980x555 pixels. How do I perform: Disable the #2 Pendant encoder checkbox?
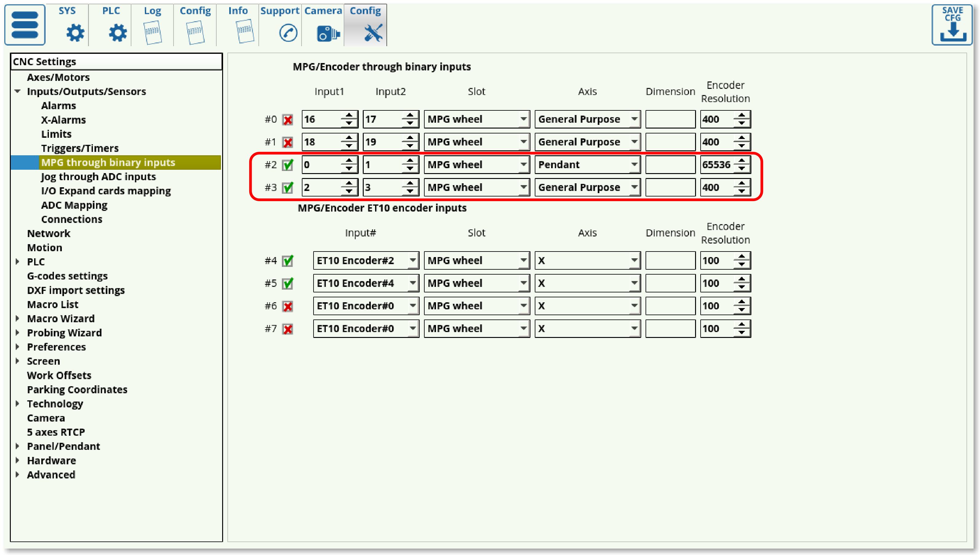[x=288, y=165]
